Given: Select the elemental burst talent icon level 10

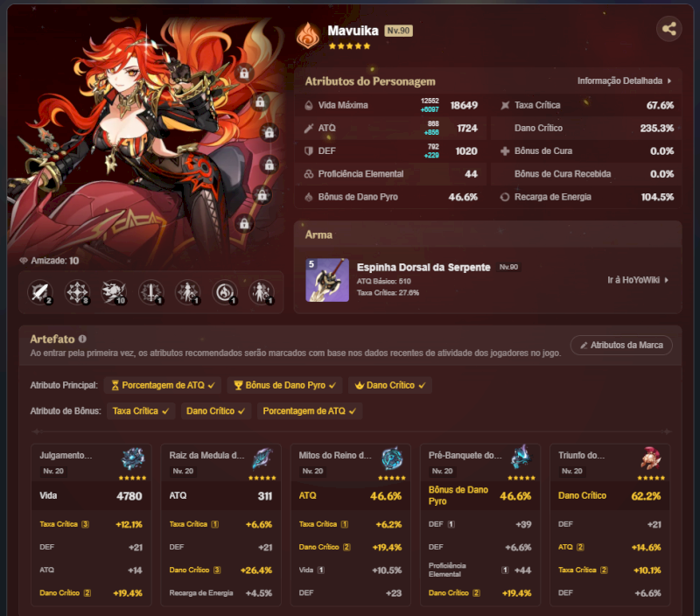Looking at the screenshot, I should [x=114, y=293].
